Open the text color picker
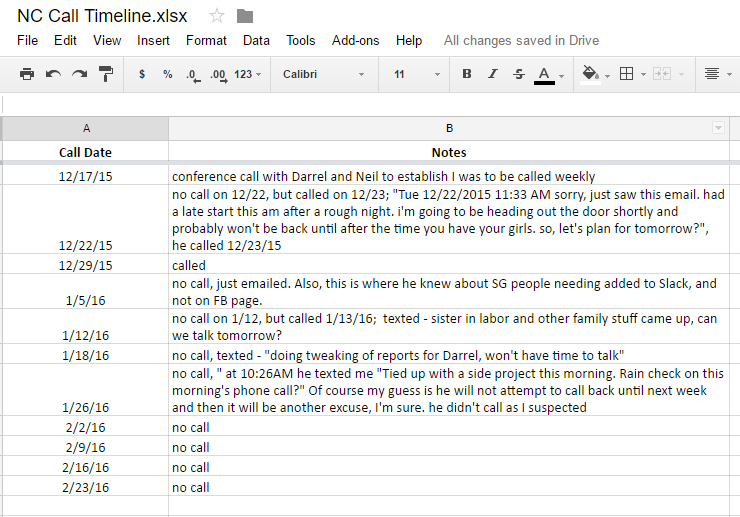This screenshot has width=740, height=517. (544, 75)
